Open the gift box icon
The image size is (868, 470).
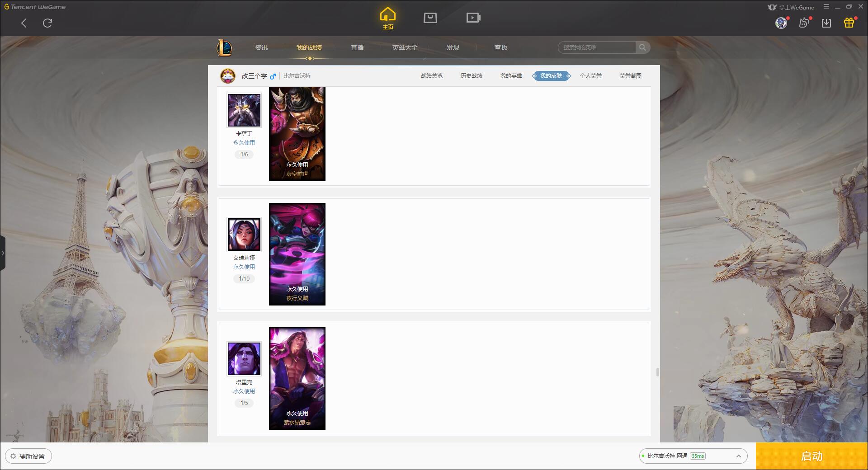849,23
